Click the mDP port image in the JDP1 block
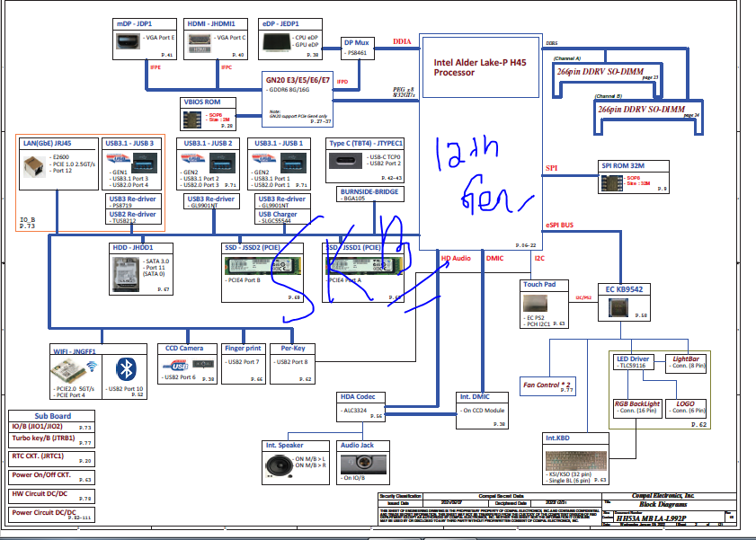756x540 pixels. coord(128,41)
